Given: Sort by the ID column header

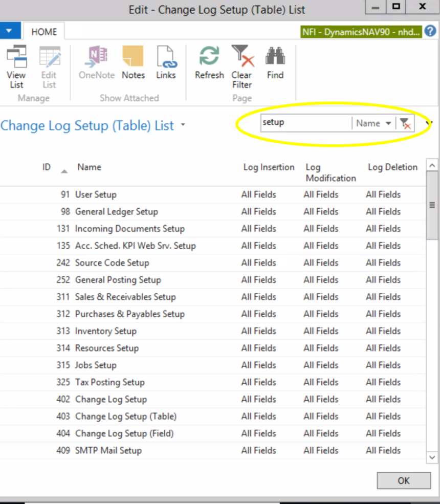Looking at the screenshot, I should [x=47, y=167].
